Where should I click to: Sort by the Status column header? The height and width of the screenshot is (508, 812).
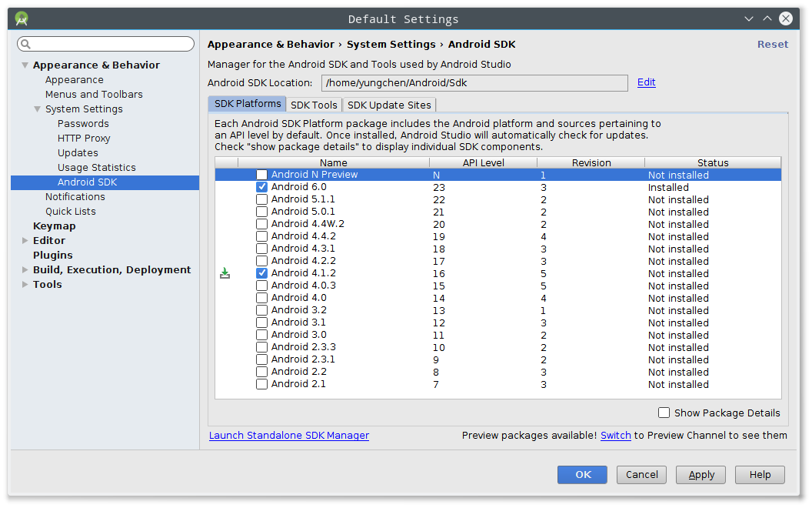(713, 162)
